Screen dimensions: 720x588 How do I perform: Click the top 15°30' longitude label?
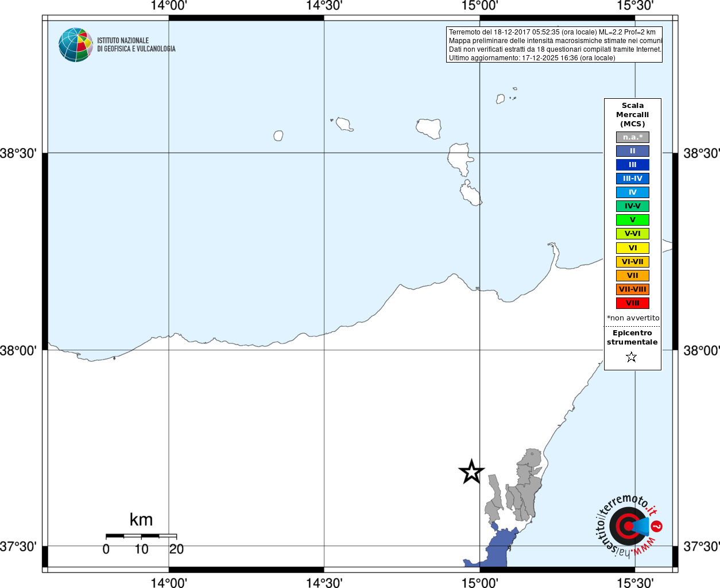point(636,6)
